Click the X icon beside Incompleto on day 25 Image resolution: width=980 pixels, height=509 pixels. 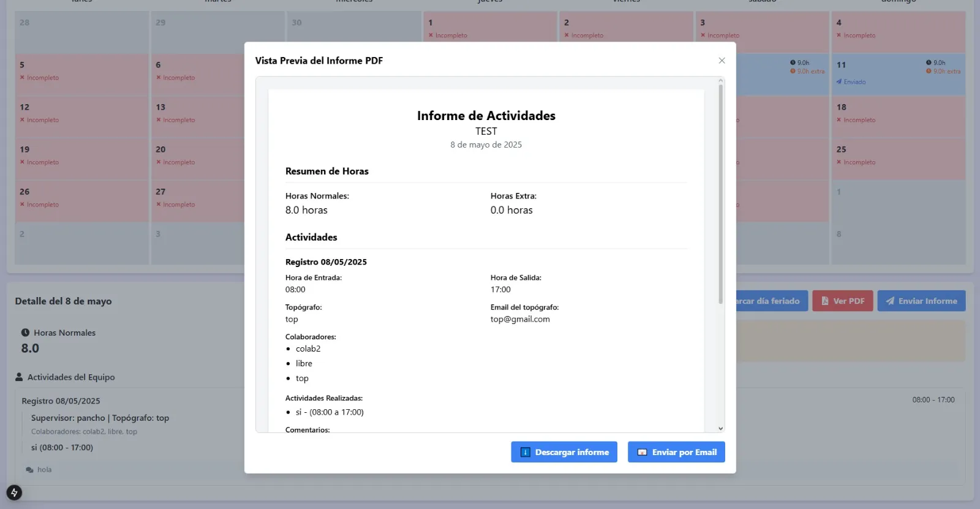[x=839, y=162]
